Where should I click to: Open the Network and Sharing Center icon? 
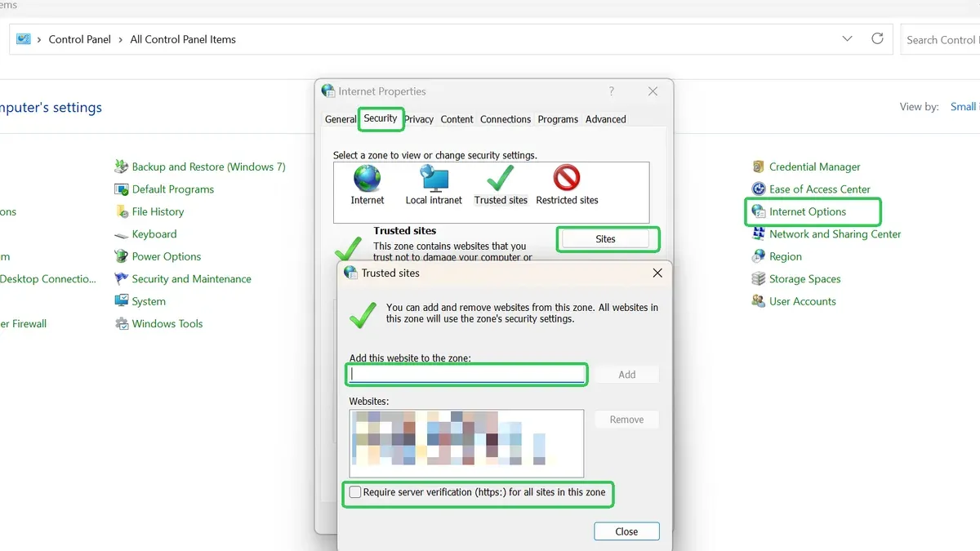(758, 234)
